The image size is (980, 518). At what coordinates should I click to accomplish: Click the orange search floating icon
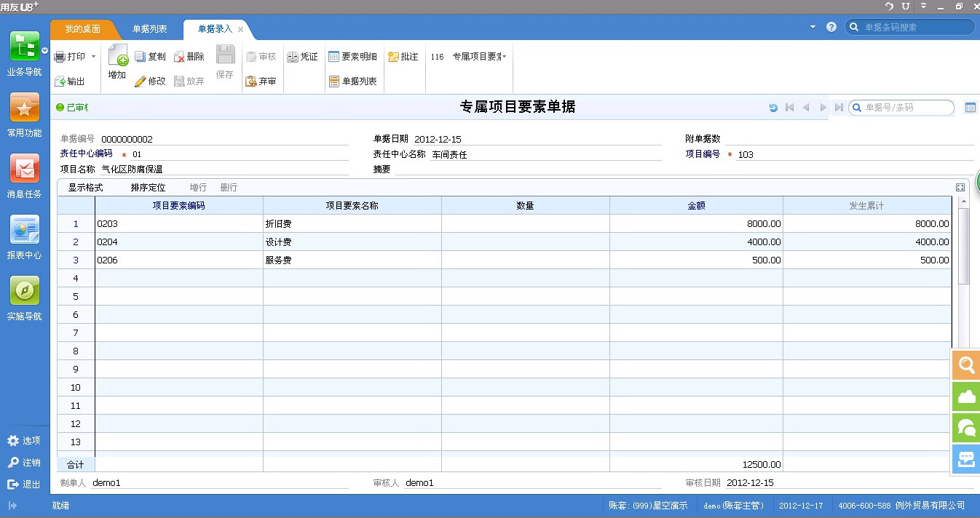point(966,364)
